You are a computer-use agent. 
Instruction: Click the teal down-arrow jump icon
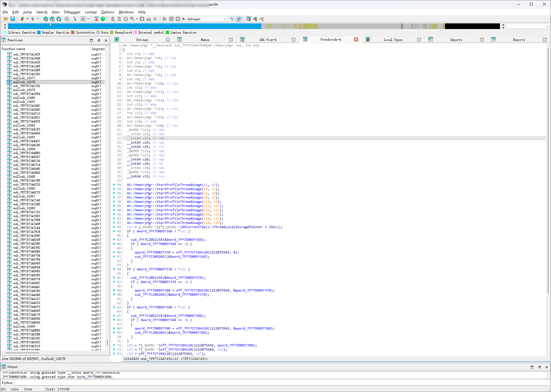pyautogui.click(x=75, y=19)
